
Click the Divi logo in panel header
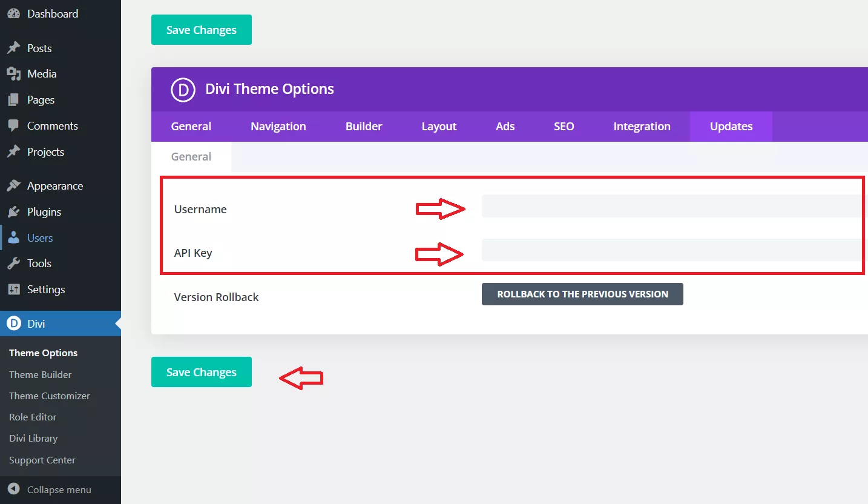pyautogui.click(x=183, y=89)
